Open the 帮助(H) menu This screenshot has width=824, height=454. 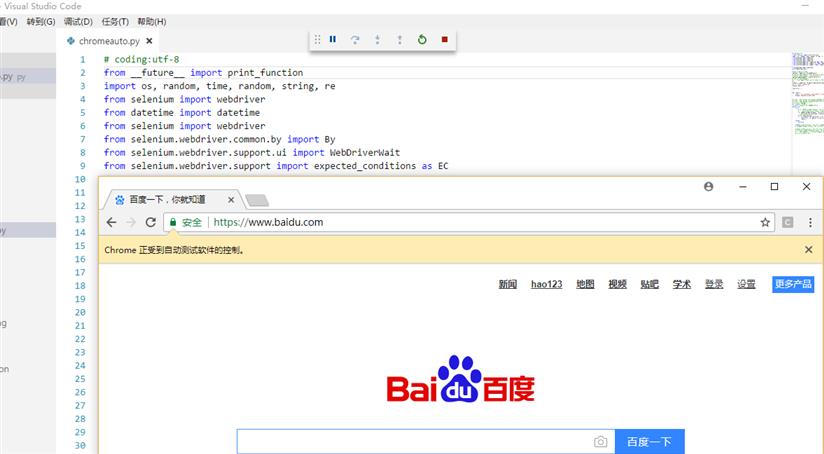pos(152,22)
